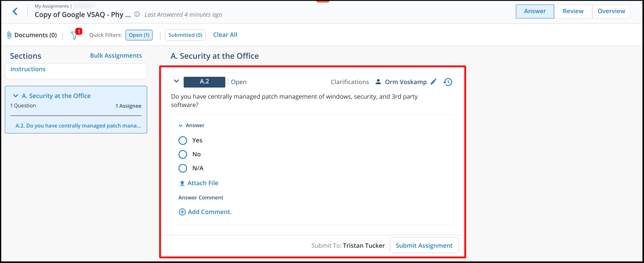Click the Yes answer label
Screen dimensions: 644x263
[197, 140]
